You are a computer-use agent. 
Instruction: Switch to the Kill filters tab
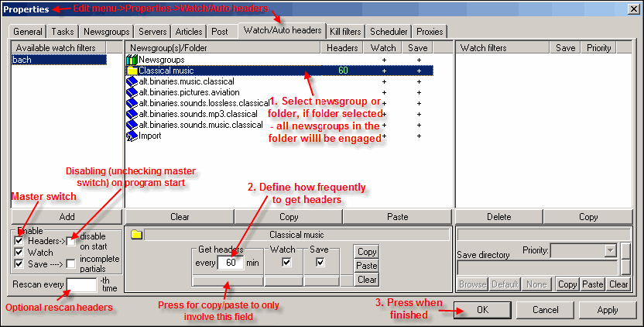(344, 32)
